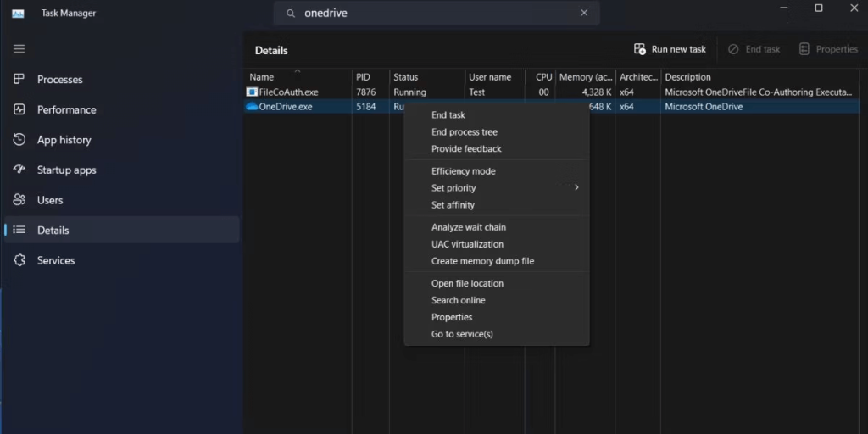Click the Task Manager app icon
This screenshot has height=434, width=868.
(19, 14)
